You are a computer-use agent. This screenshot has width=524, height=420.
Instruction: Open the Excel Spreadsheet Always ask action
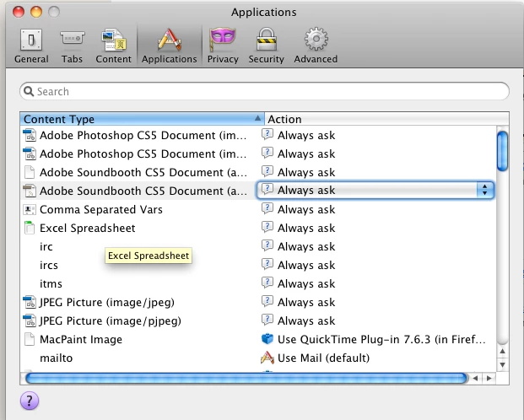pyautogui.click(x=306, y=228)
